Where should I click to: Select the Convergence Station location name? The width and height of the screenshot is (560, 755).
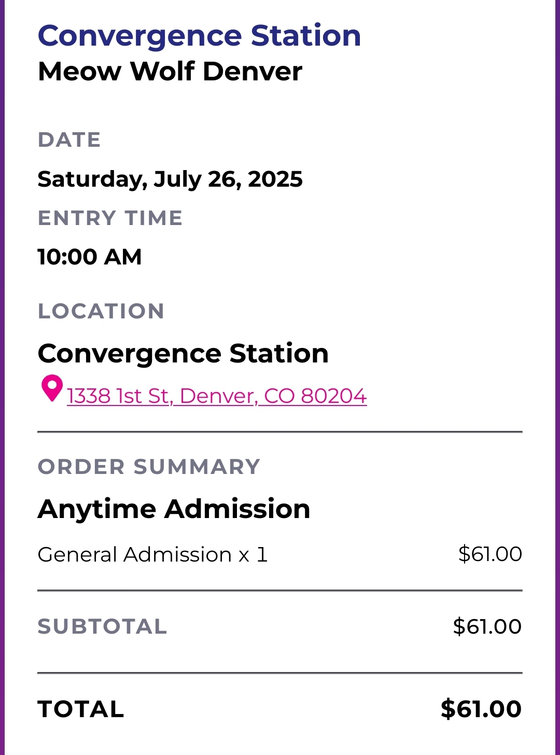point(183,354)
